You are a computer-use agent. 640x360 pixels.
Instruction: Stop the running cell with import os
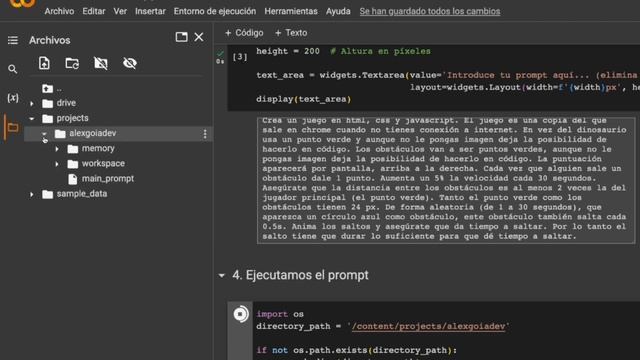point(240,314)
